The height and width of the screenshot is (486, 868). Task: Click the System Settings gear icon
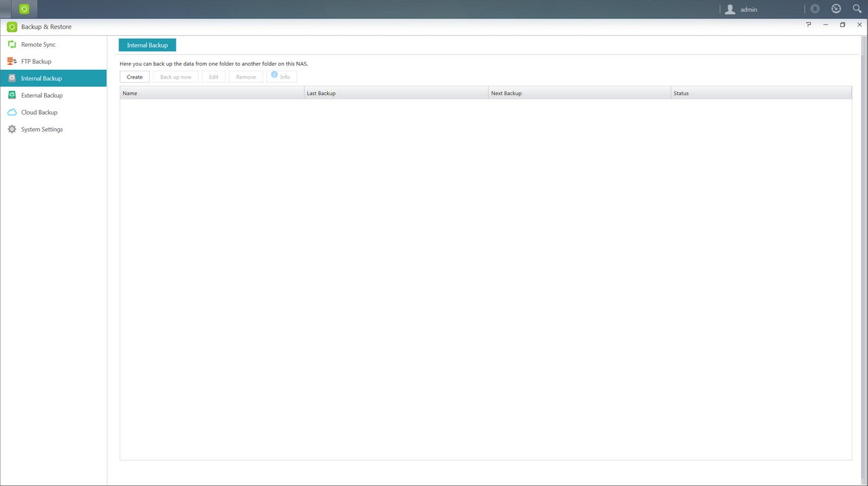[12, 129]
